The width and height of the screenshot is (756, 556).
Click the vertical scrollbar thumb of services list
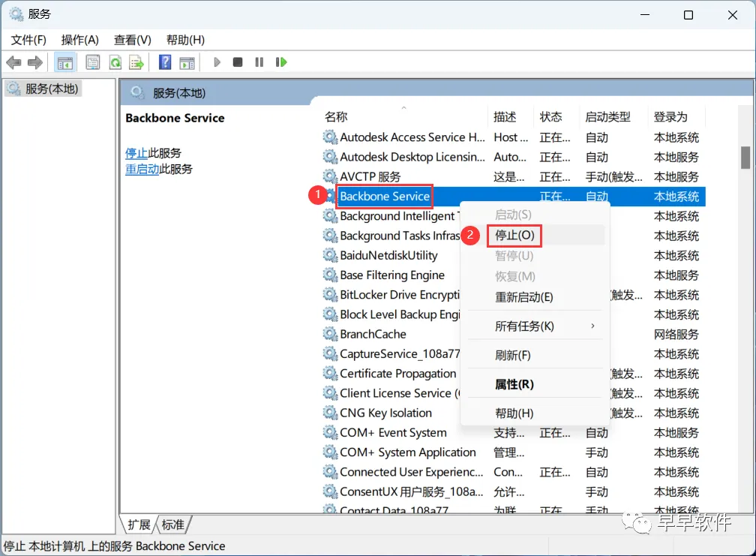(745, 158)
